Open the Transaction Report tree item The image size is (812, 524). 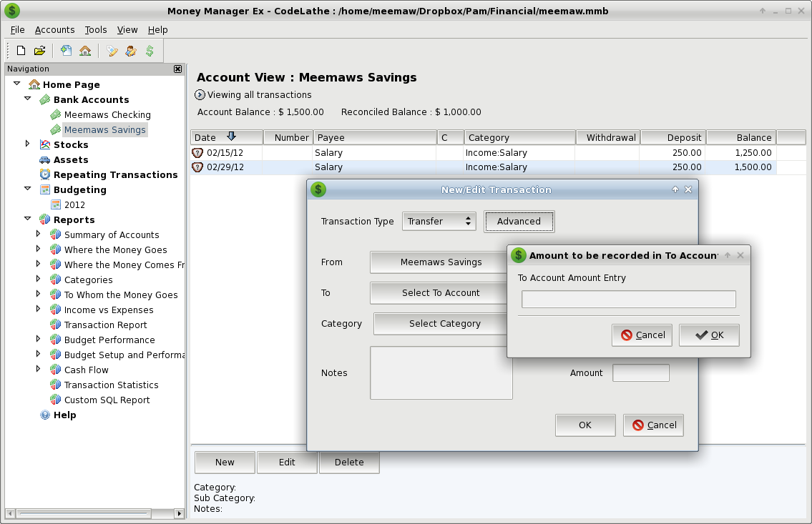click(x=106, y=325)
